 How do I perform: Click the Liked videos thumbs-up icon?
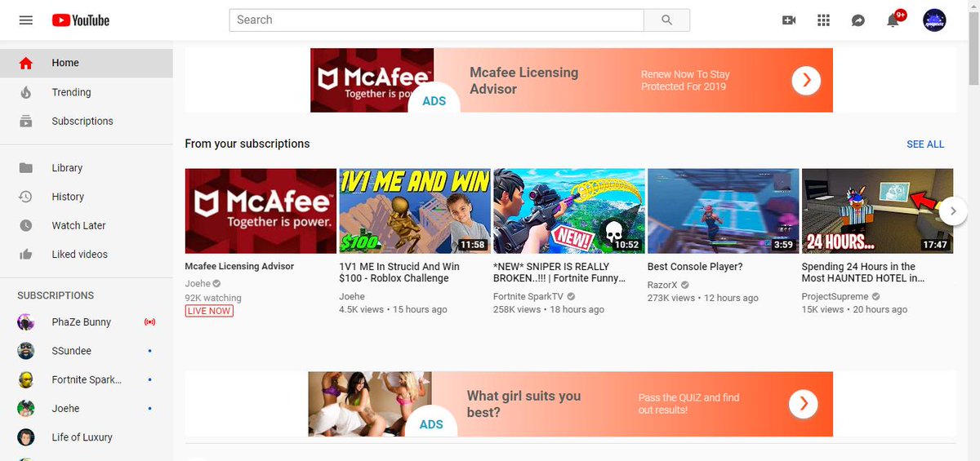coord(26,255)
